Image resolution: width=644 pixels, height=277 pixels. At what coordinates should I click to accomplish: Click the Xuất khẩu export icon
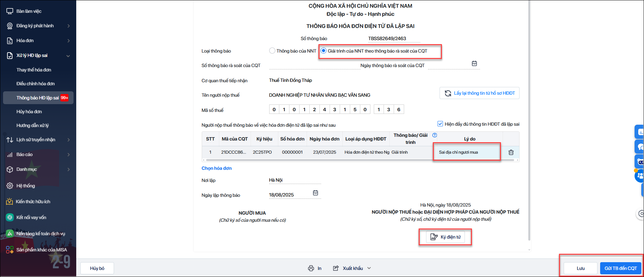point(336,268)
